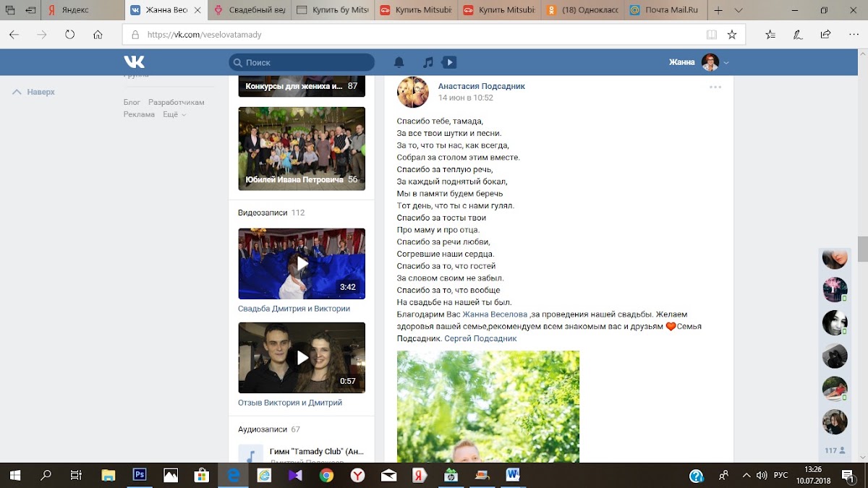Open the Жанна Веселова mention link
Viewport: 868px width, 488px height.
coord(495,314)
